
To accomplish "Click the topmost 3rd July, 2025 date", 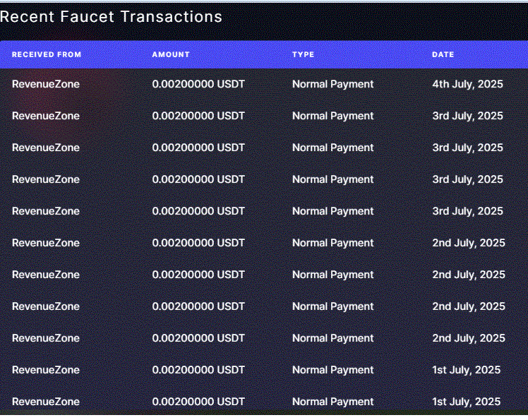I will (467, 116).
